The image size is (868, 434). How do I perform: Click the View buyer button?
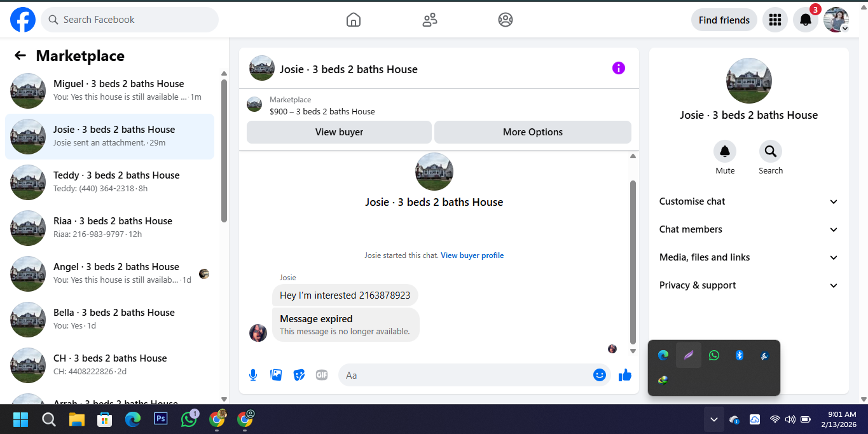click(339, 132)
